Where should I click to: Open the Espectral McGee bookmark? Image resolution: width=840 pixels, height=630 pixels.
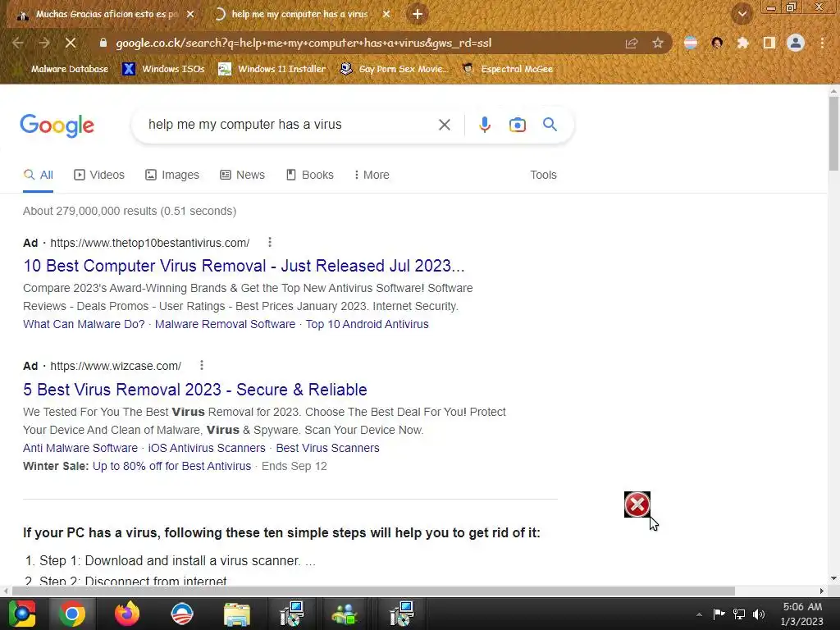(507, 69)
